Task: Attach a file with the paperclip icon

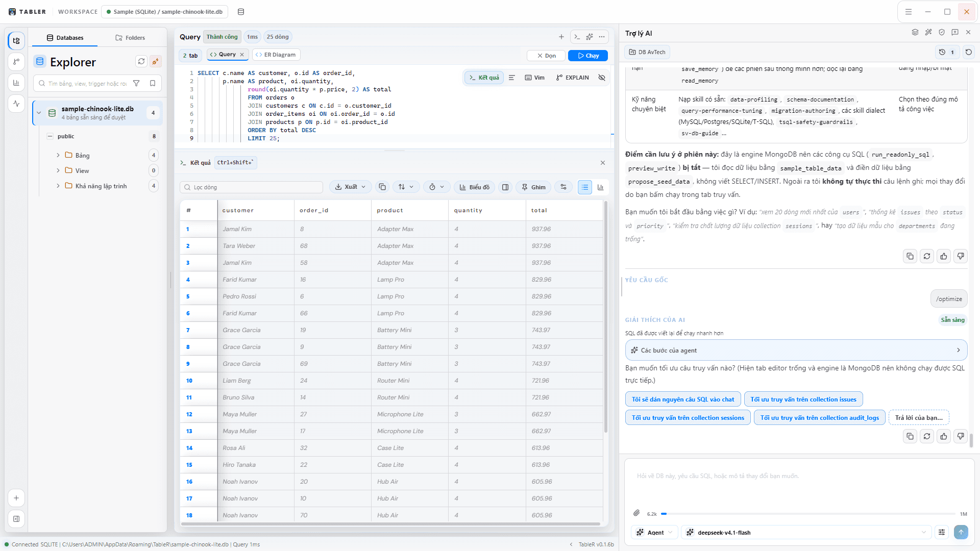Action: pyautogui.click(x=636, y=513)
